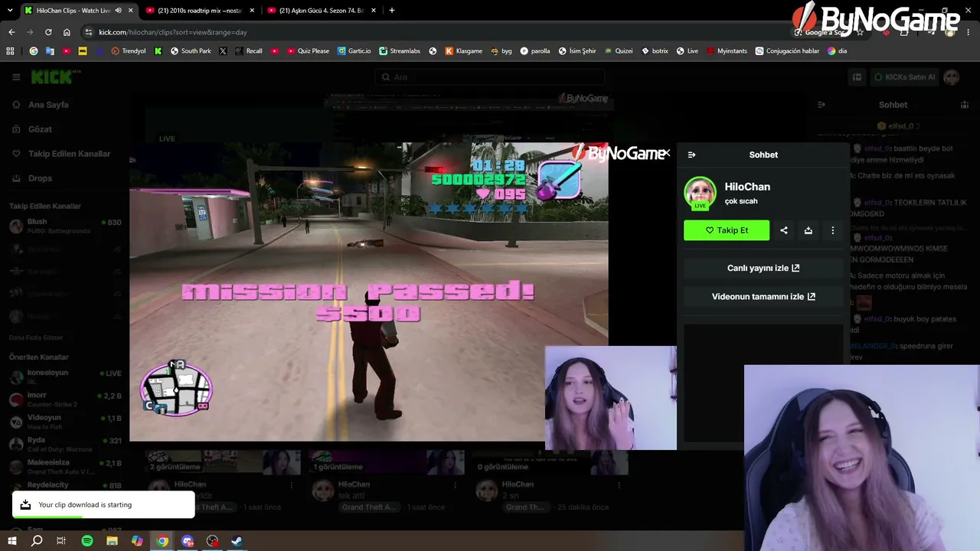Open HiloChan's profile avatar in the clip panel

[700, 193]
